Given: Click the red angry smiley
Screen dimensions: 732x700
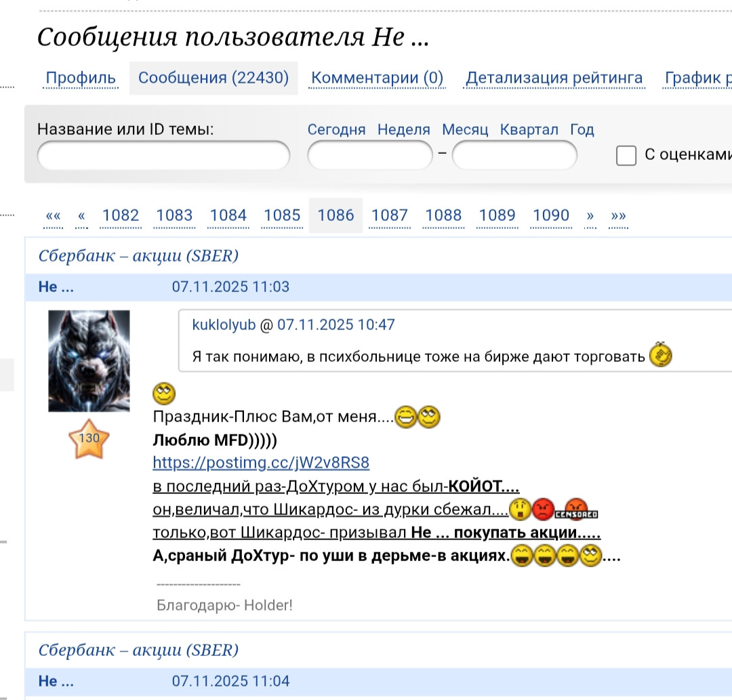Looking at the screenshot, I should point(543,509).
